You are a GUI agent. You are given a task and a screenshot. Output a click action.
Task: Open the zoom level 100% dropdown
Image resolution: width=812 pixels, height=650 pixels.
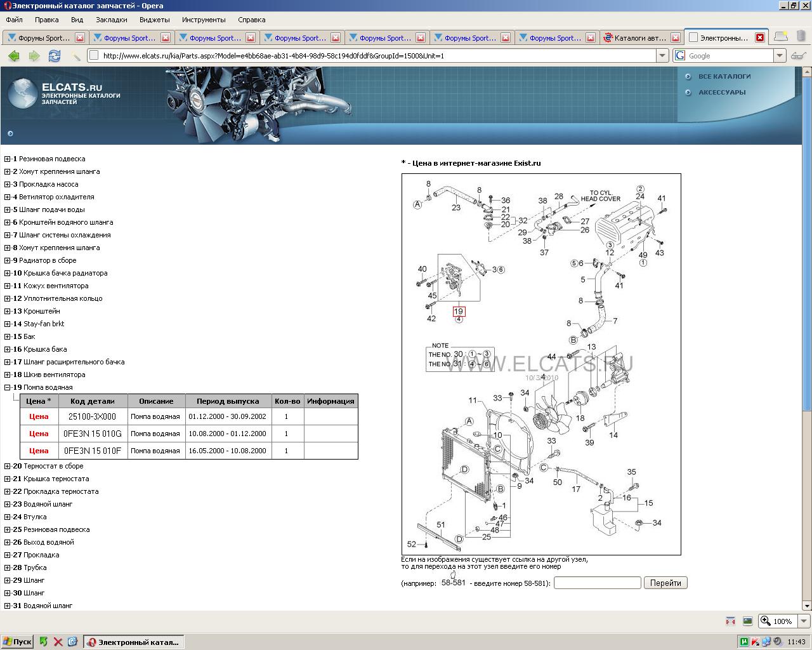(804, 621)
